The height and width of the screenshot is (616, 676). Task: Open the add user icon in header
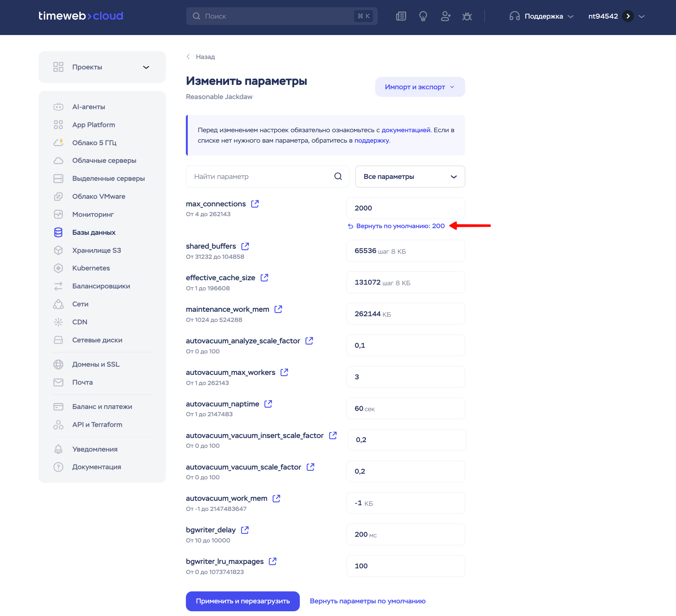446,16
